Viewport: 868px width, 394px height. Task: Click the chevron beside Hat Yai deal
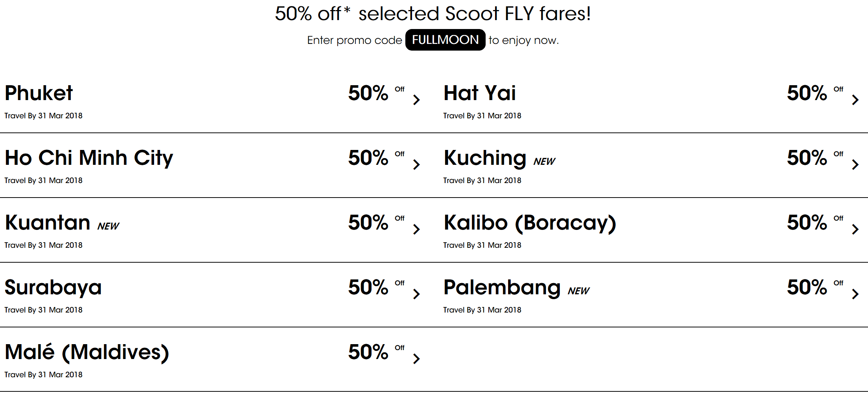(x=855, y=100)
